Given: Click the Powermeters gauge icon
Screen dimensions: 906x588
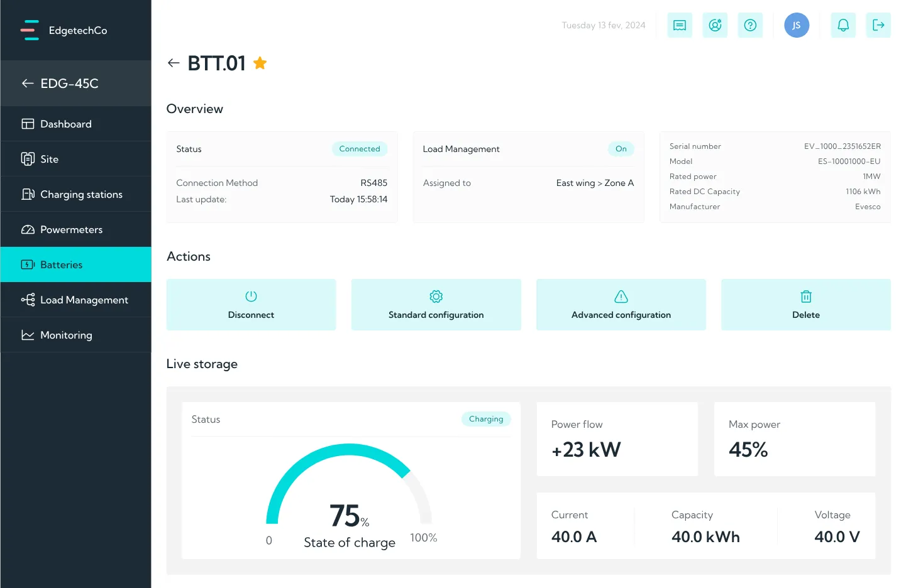Looking at the screenshot, I should pos(28,229).
